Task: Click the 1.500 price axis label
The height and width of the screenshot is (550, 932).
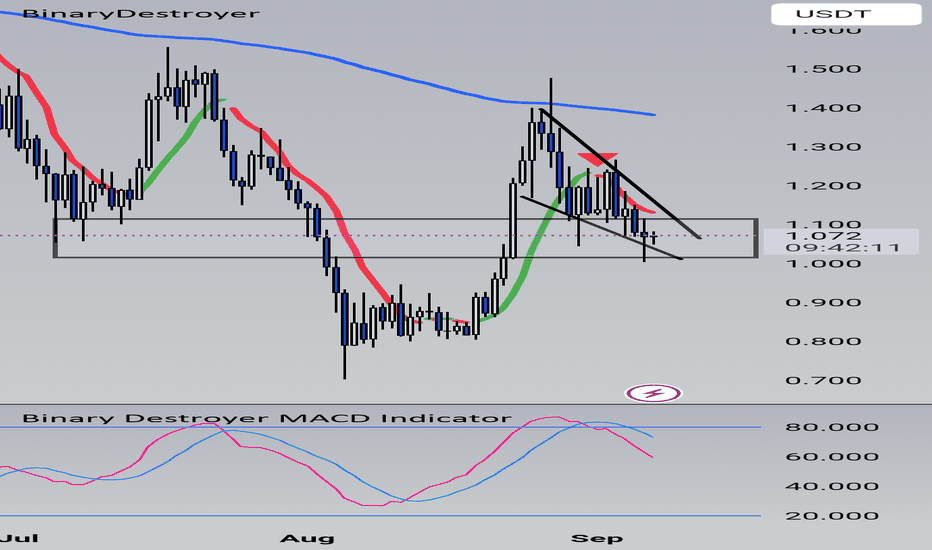Action: (x=823, y=69)
